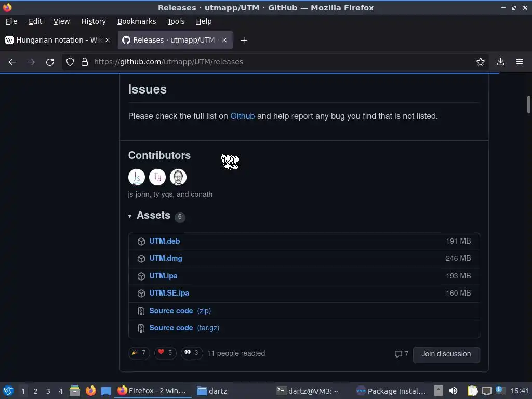The image size is (532, 399).
Task: Switch to workspace 2 in taskbar
Action: (x=36, y=391)
